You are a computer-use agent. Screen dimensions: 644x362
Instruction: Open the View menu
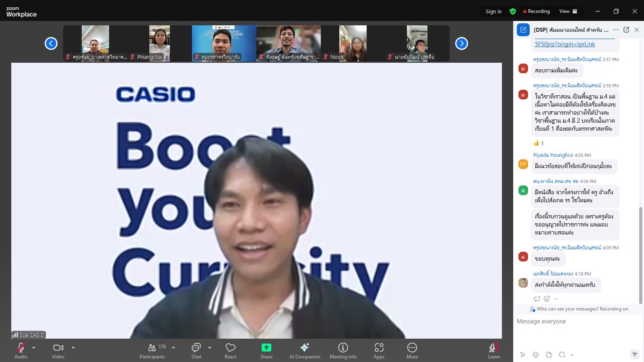[x=568, y=11]
